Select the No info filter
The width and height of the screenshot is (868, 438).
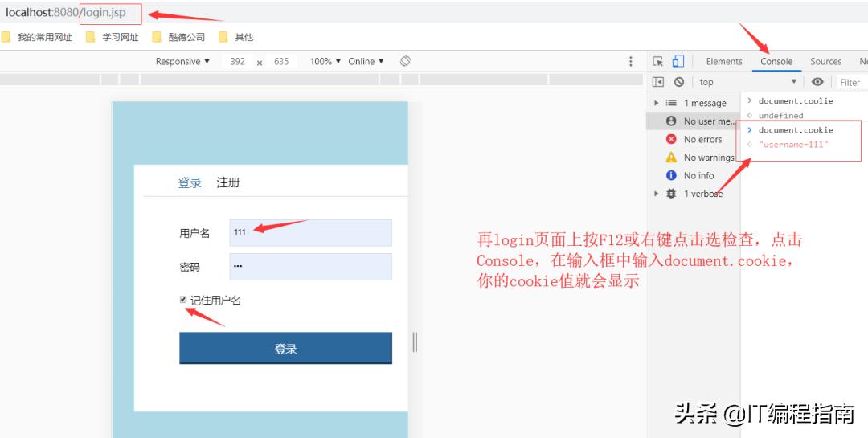[693, 175]
